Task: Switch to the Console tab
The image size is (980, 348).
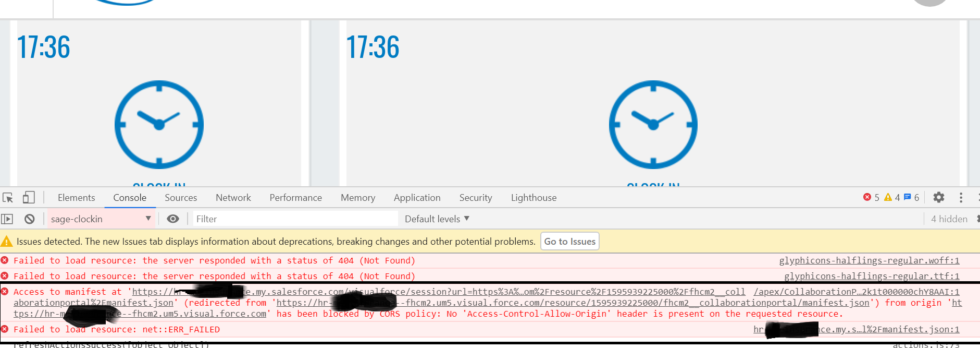Action: point(130,198)
